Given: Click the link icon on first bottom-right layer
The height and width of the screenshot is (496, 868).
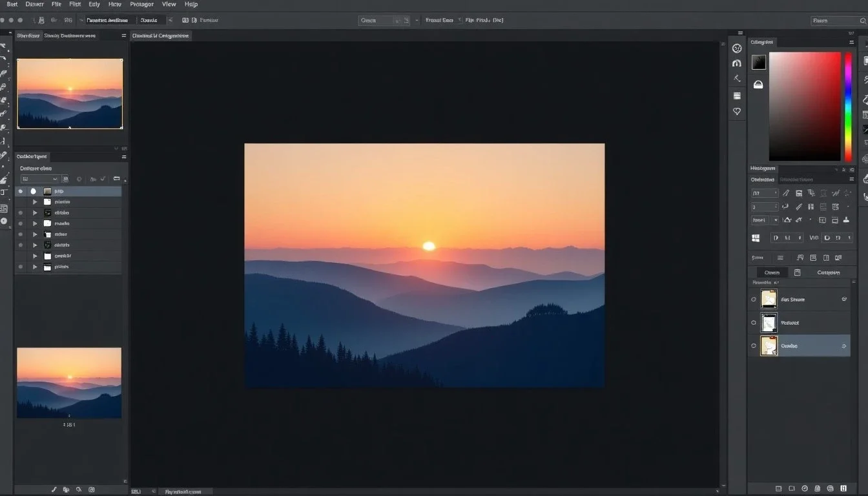Looking at the screenshot, I should tap(844, 300).
